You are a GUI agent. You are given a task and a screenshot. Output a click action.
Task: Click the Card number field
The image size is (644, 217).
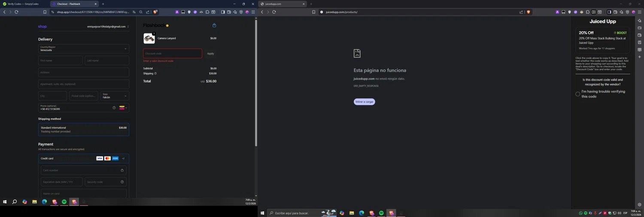[83, 170]
